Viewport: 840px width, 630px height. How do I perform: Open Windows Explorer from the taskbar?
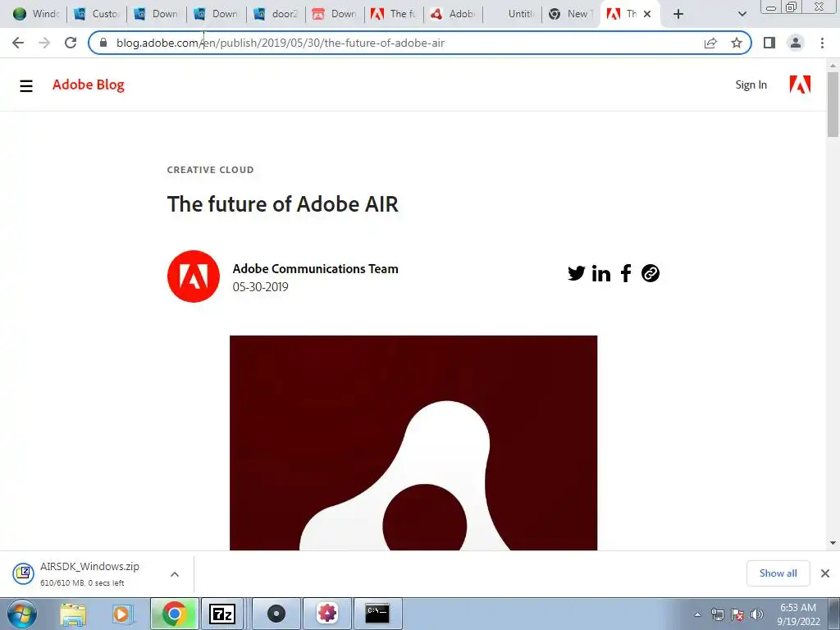tap(73, 614)
